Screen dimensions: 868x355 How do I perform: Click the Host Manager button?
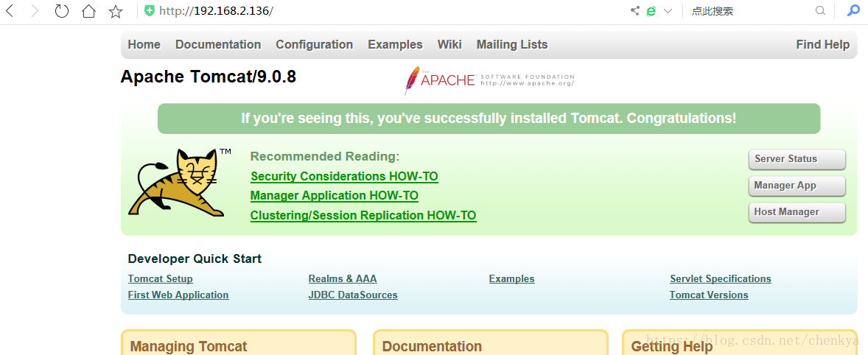pos(797,212)
